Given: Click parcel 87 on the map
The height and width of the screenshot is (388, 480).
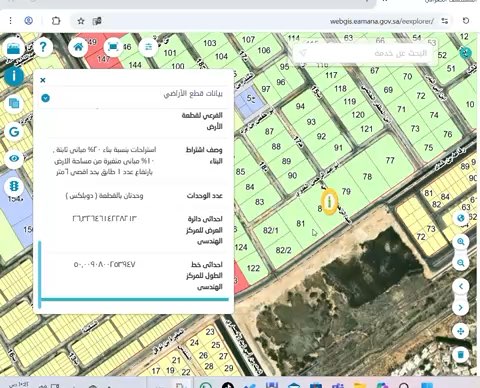Looking at the screenshot, I should coord(269,131).
